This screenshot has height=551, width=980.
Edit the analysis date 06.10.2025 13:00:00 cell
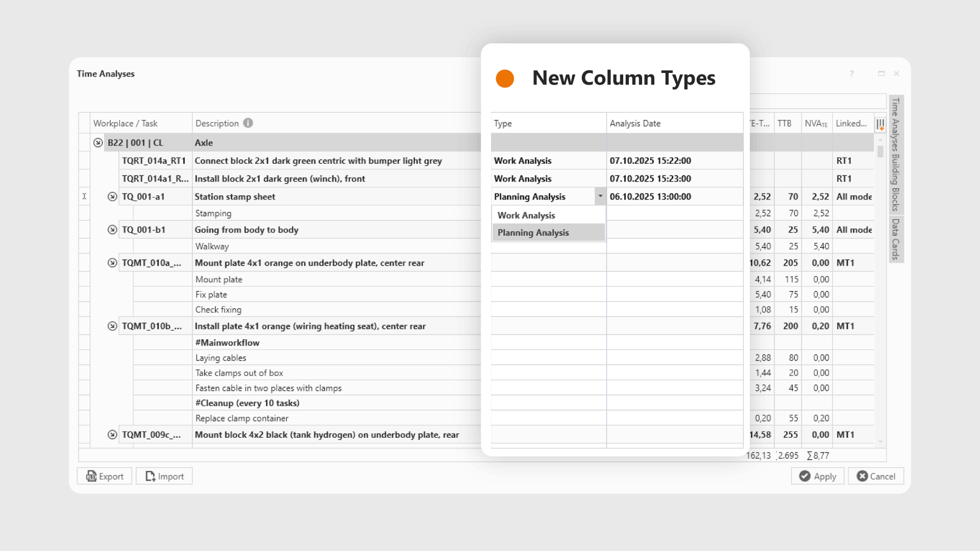650,196
